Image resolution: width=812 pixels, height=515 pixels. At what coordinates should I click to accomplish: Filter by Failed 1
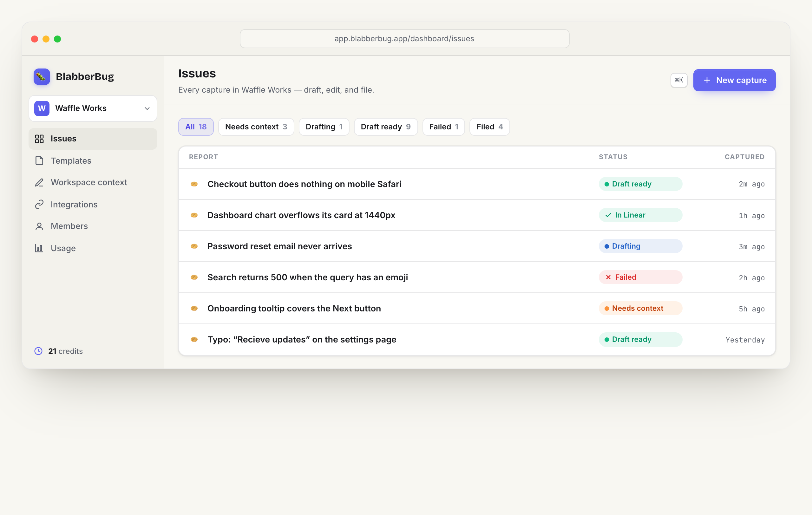[444, 127]
